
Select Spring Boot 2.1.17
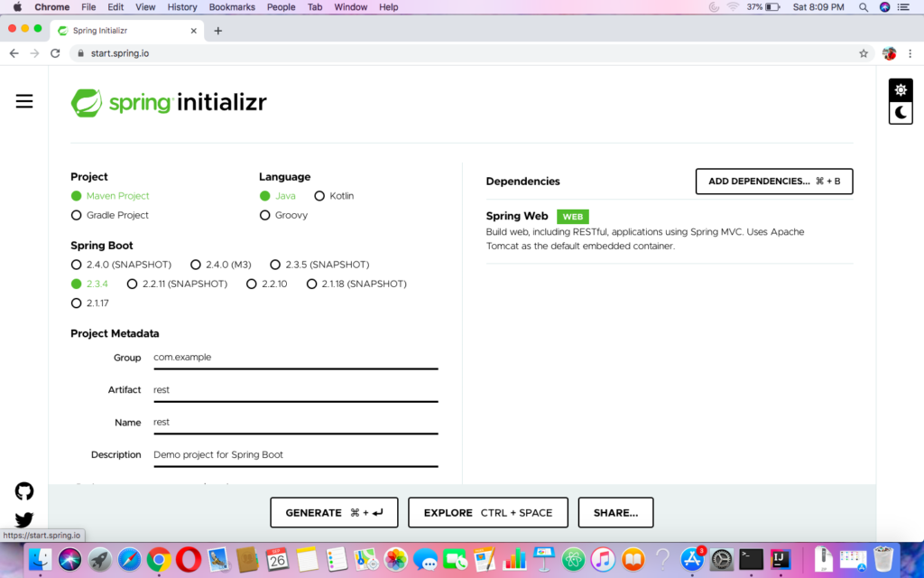point(89,303)
